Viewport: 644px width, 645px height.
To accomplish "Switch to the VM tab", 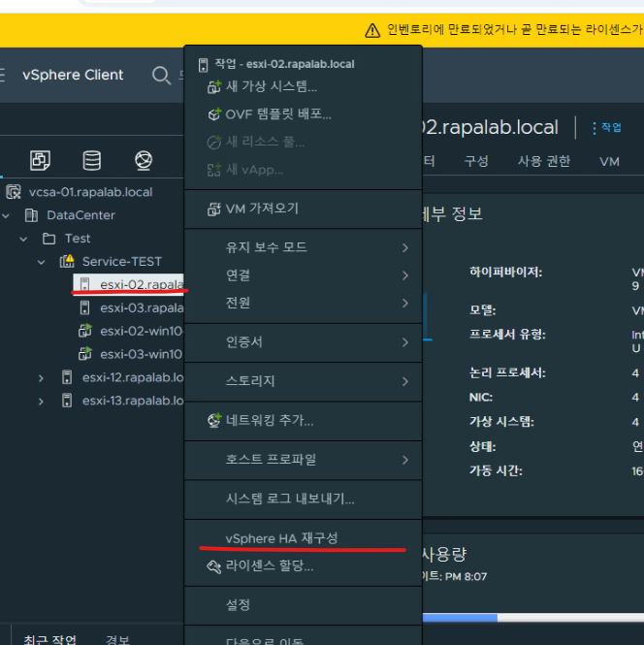I will (609, 162).
